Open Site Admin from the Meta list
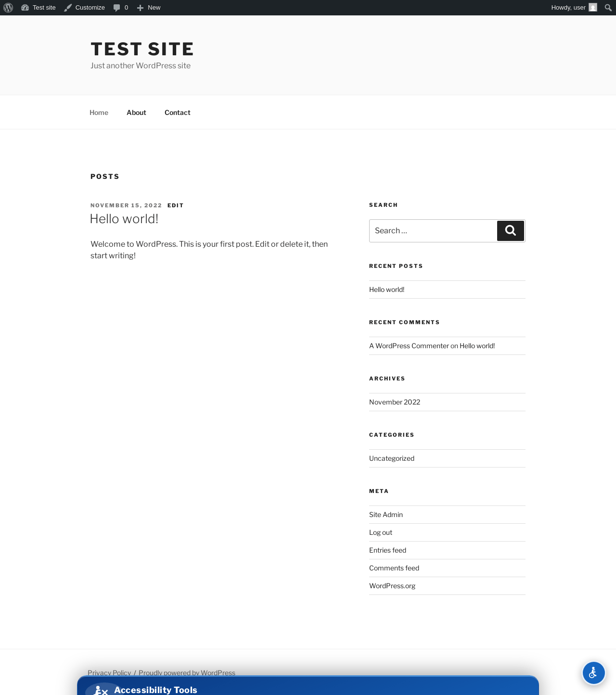This screenshot has height=695, width=616. 386,515
